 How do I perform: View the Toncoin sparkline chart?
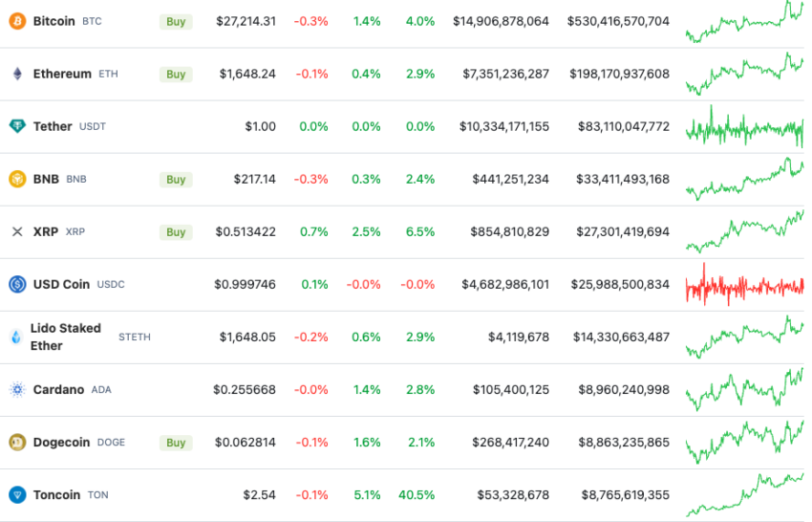(745, 495)
